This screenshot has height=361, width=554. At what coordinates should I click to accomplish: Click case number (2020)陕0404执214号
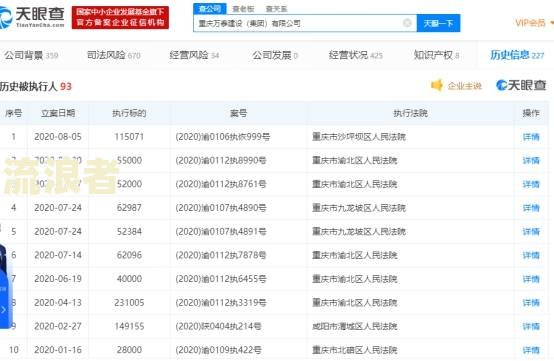218,326
